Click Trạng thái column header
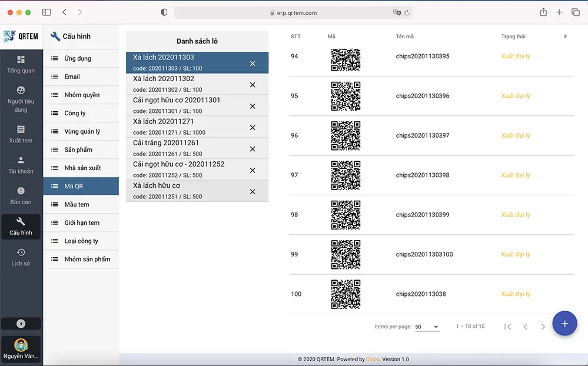This screenshot has width=588, height=366. click(x=513, y=36)
